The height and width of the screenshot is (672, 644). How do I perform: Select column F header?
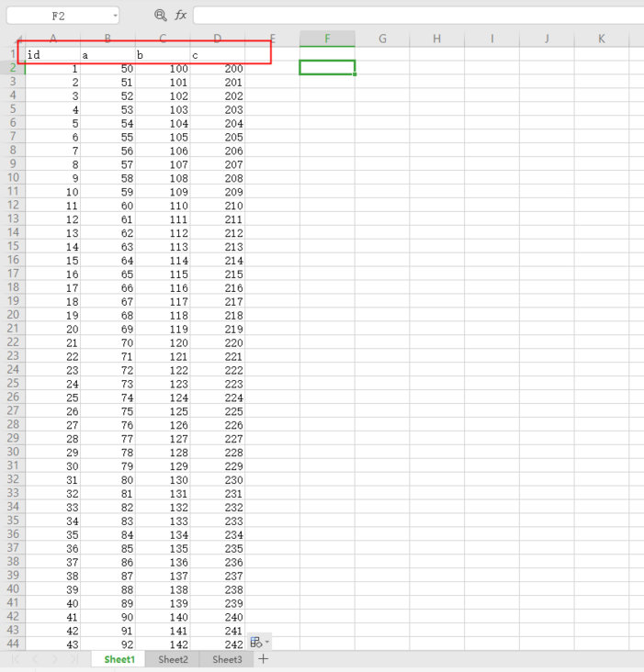click(x=327, y=39)
